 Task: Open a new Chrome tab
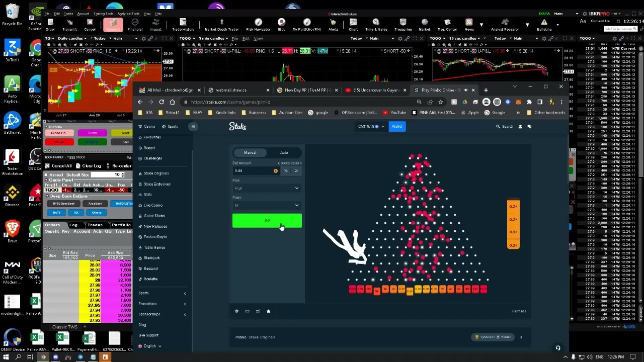486,90
